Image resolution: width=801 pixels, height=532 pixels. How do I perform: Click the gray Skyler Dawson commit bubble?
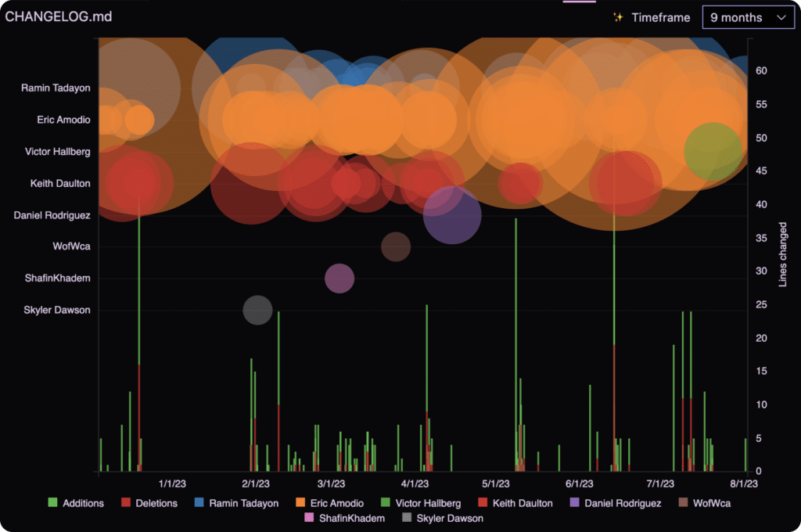[257, 310]
